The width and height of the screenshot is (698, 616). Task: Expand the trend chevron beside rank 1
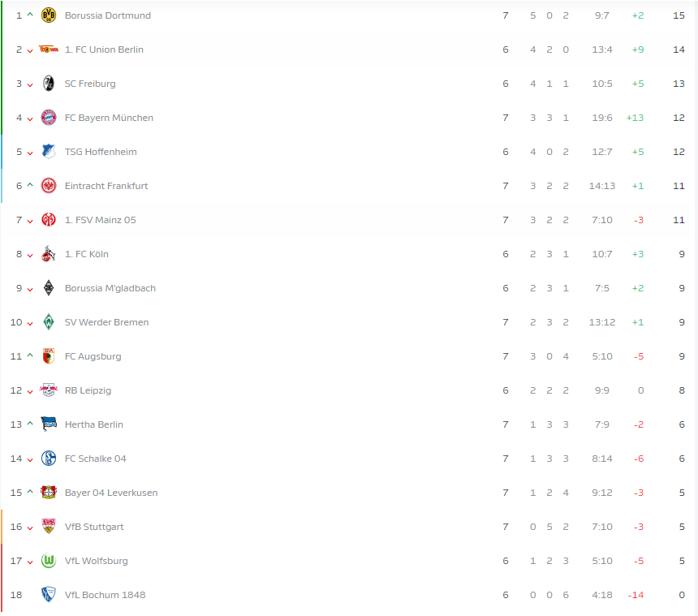click(30, 15)
